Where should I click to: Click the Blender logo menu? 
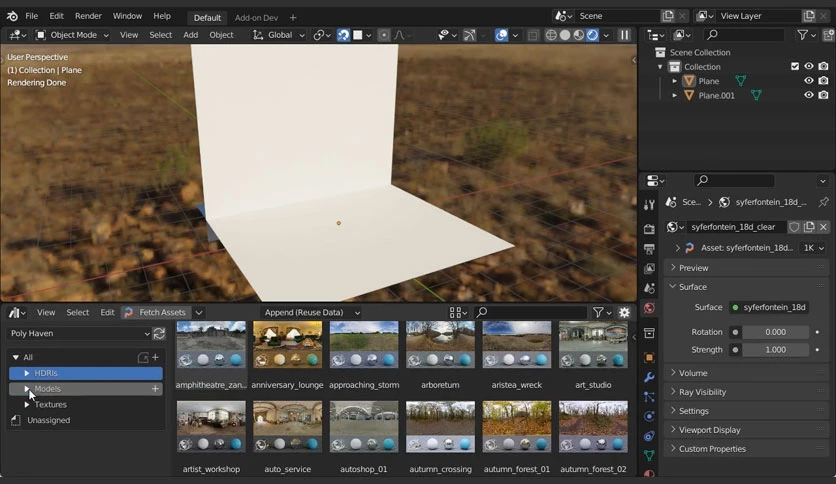click(x=12, y=16)
